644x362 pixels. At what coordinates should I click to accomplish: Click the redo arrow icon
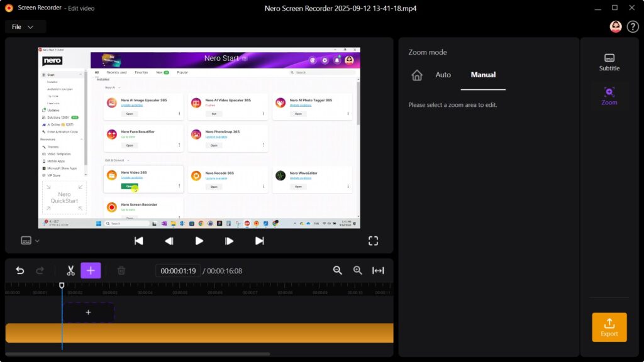[40, 270]
